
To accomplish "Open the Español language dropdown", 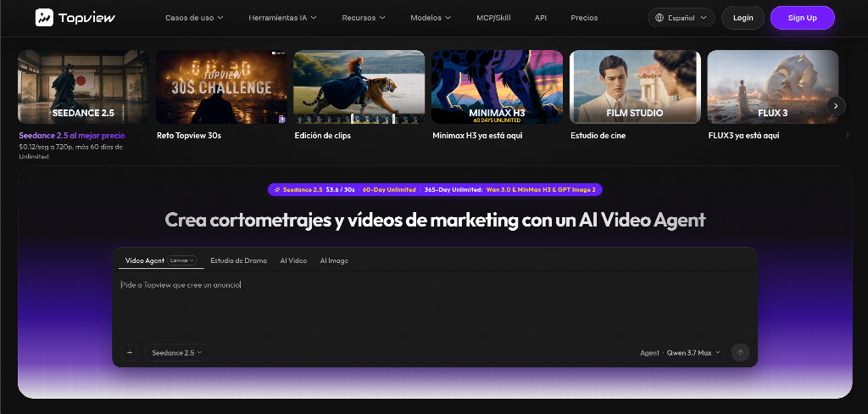I will (681, 18).
